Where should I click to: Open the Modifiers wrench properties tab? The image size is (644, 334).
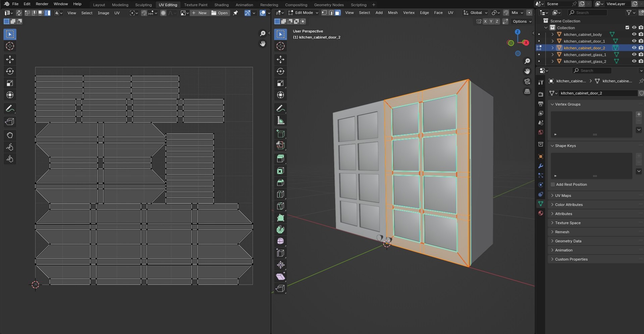[540, 166]
